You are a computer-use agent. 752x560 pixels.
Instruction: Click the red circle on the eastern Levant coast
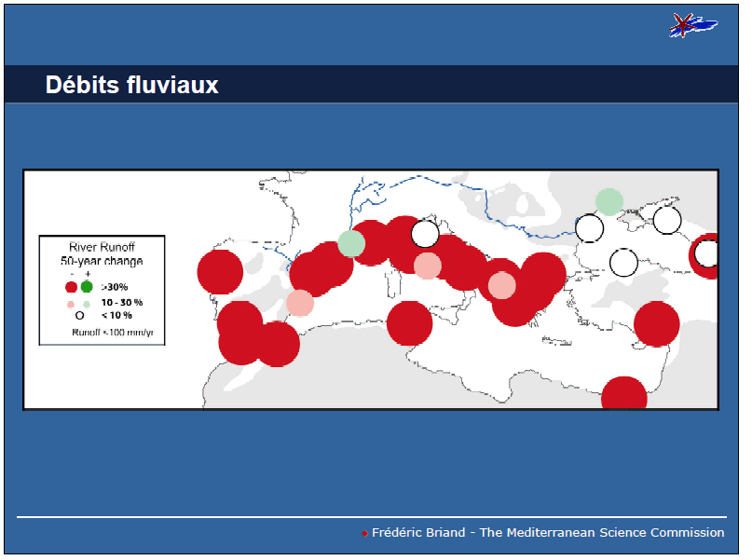point(656,324)
